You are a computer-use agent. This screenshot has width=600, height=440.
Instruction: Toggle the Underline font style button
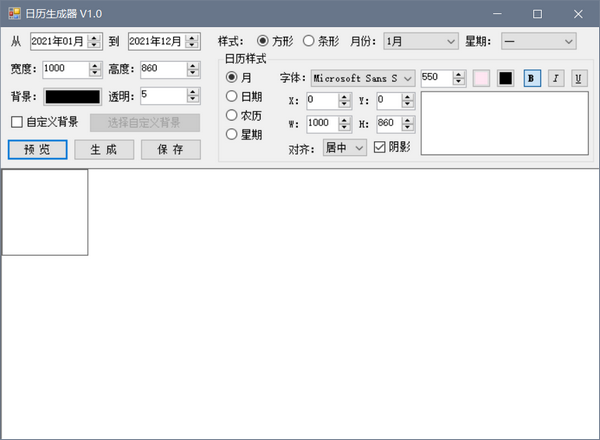(x=579, y=78)
